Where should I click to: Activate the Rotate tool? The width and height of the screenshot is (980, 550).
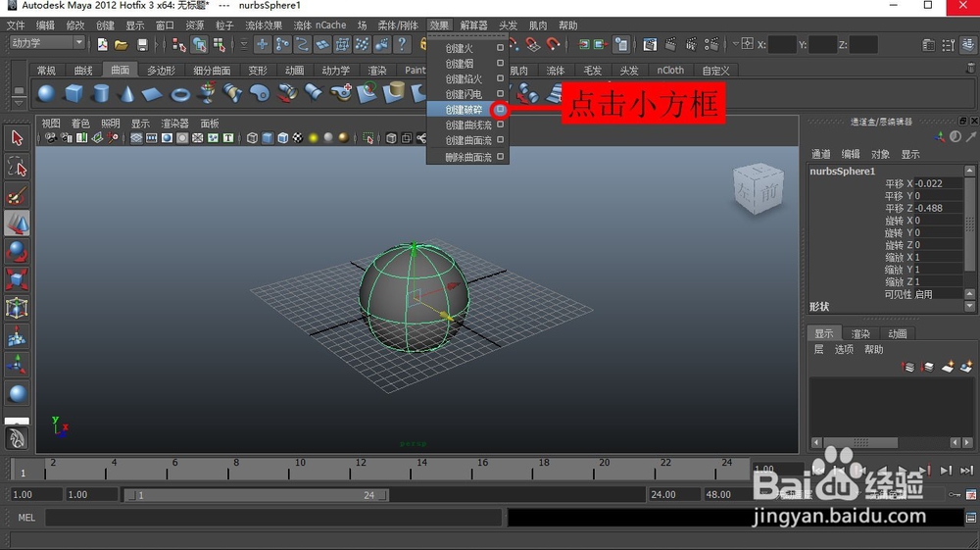pyautogui.click(x=17, y=252)
